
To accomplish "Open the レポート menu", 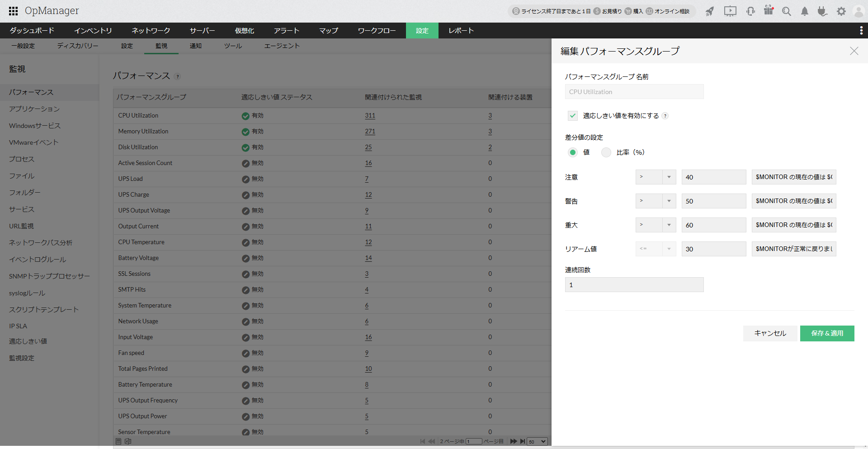I will click(461, 30).
